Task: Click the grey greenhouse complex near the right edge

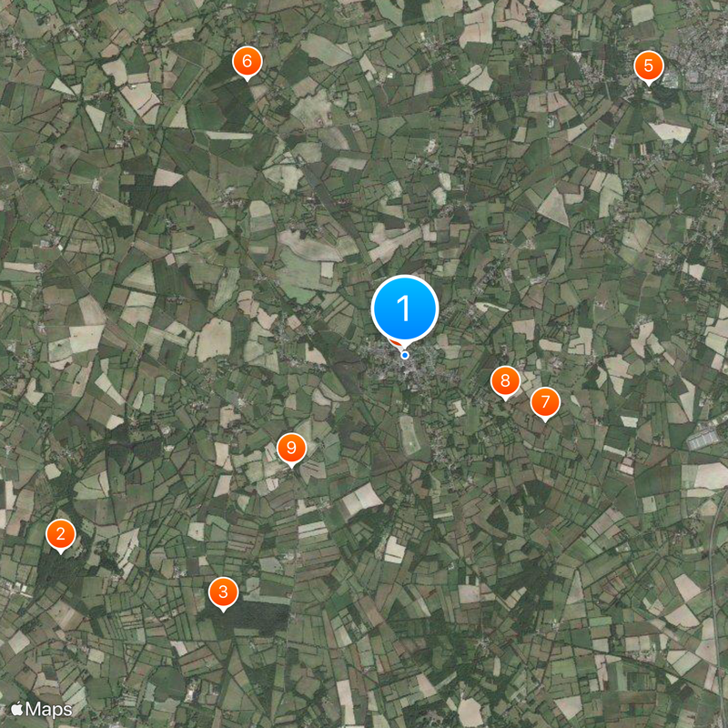Action: (703, 439)
